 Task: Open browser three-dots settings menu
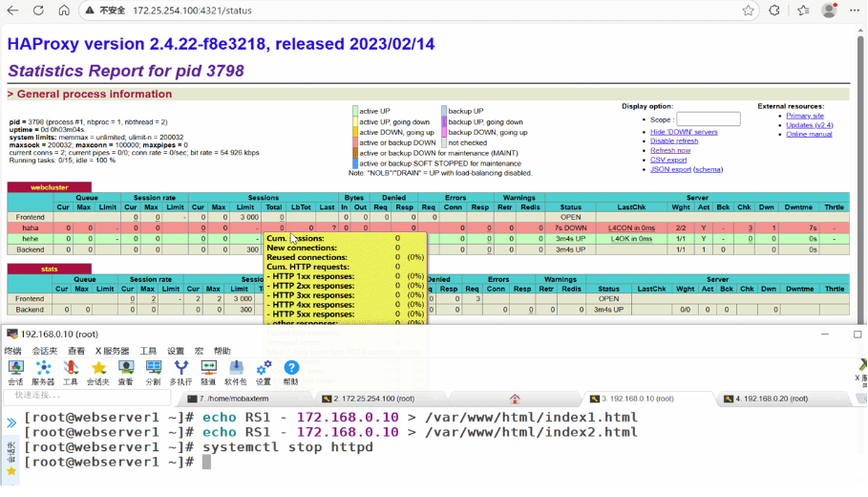[x=855, y=11]
